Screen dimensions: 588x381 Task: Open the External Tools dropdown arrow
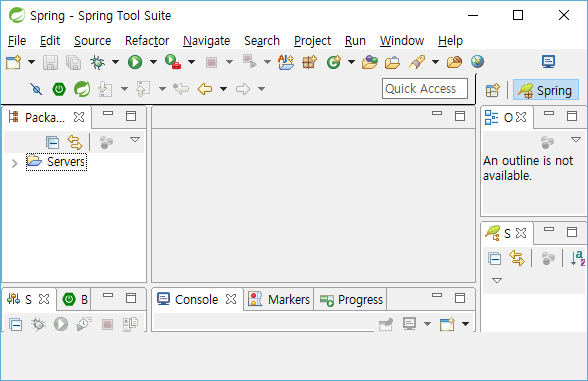[x=192, y=62]
